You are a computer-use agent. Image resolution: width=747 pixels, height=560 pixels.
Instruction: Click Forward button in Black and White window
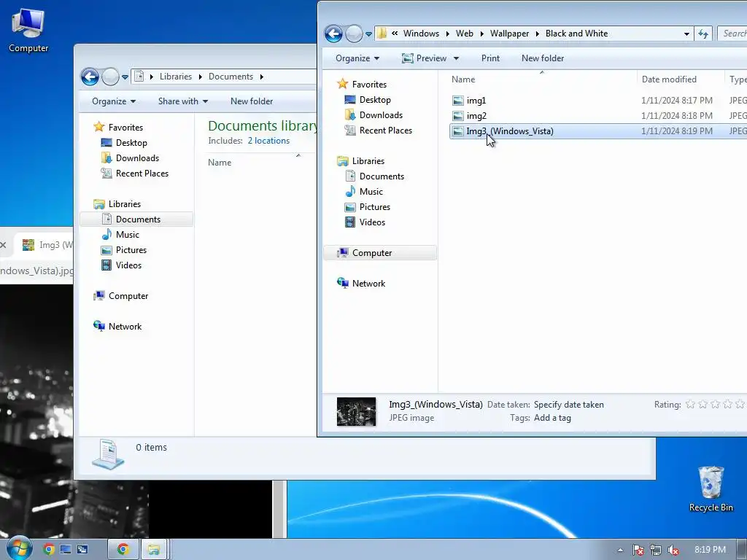354,34
